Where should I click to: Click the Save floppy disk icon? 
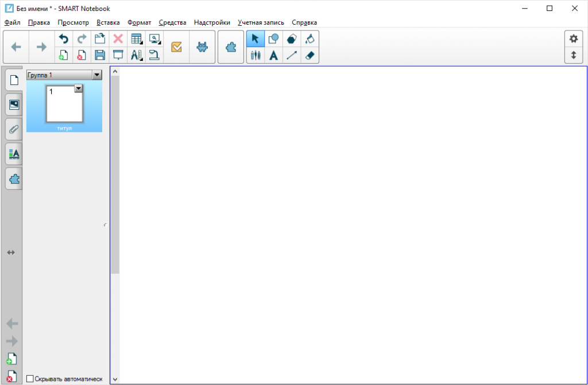[x=100, y=56]
